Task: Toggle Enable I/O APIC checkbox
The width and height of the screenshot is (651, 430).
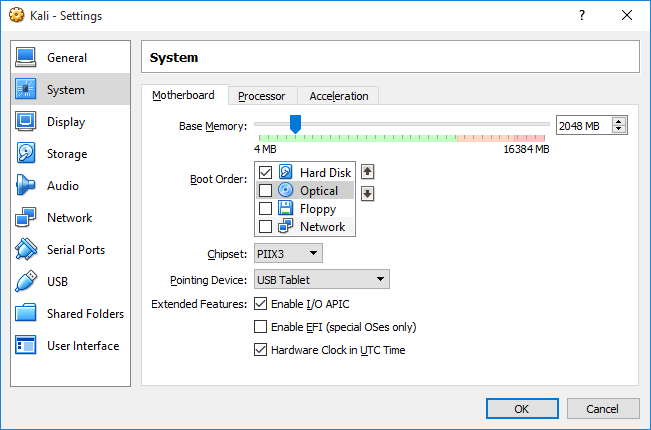Action: 260,304
